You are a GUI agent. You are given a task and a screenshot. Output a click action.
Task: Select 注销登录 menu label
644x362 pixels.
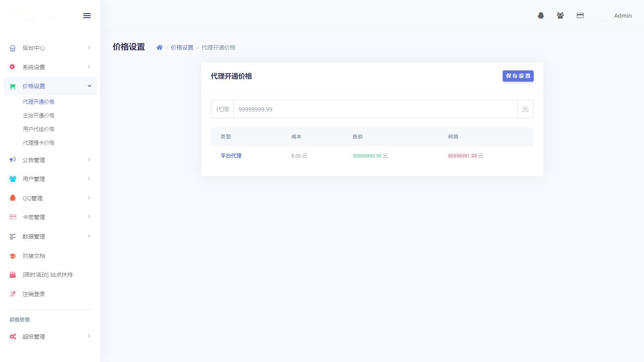click(34, 294)
